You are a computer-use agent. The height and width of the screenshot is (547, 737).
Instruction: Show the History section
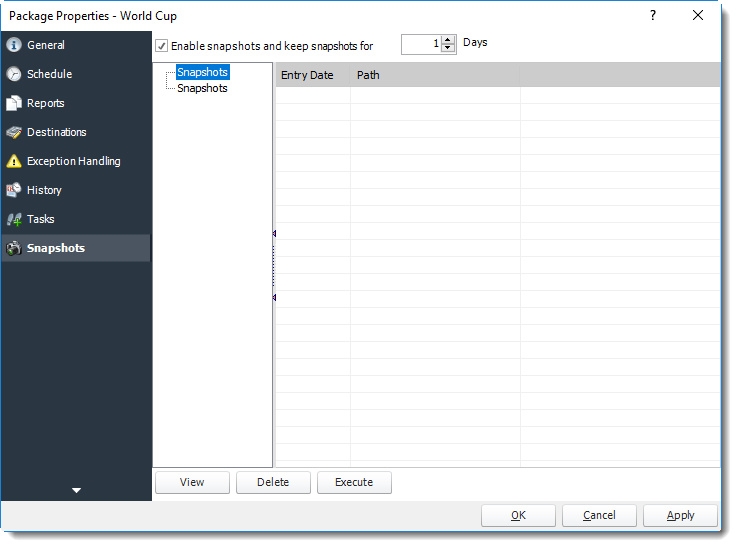pyautogui.click(x=44, y=190)
